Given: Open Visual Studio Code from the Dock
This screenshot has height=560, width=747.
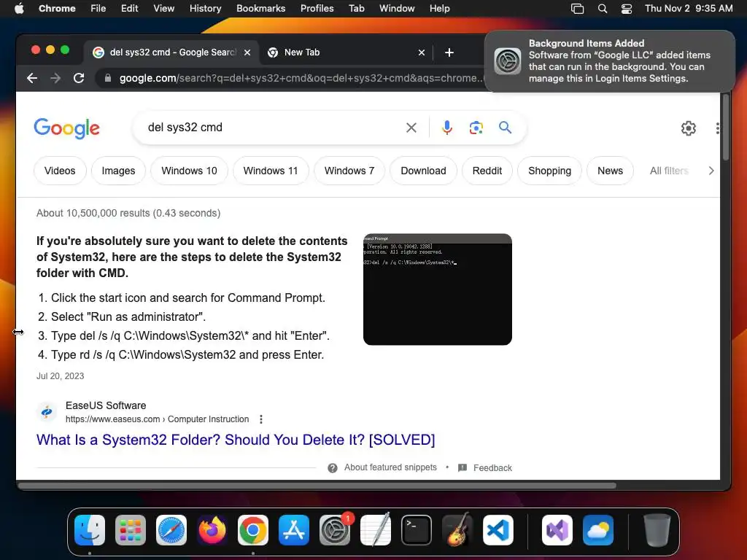Looking at the screenshot, I should (x=498, y=530).
